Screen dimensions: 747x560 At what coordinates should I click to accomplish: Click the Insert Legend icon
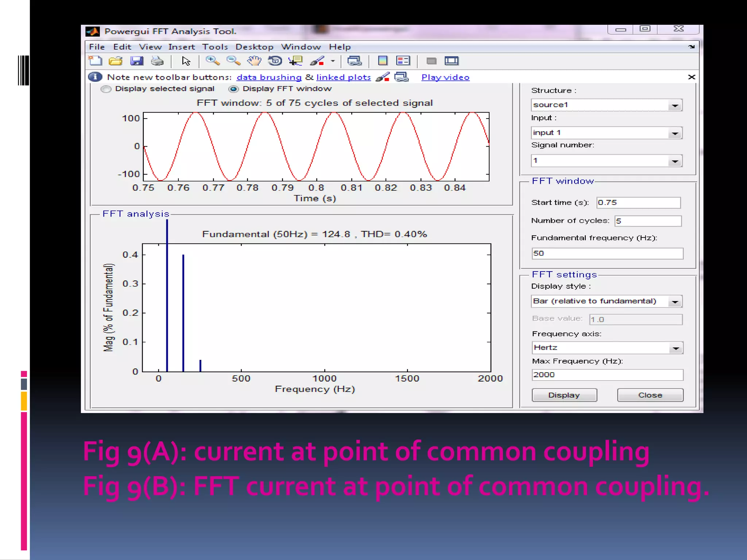[x=403, y=61]
